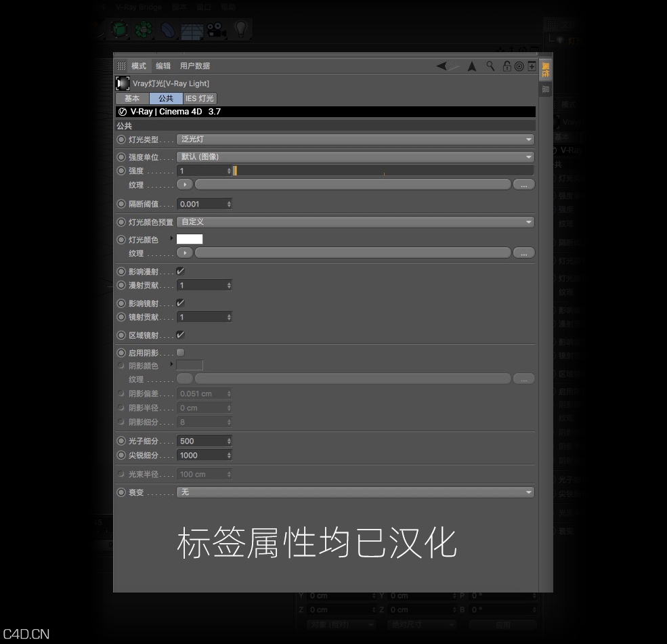Select the floor grid toolbar icon
Screen dimensions: 667x644
pyautogui.click(x=192, y=30)
